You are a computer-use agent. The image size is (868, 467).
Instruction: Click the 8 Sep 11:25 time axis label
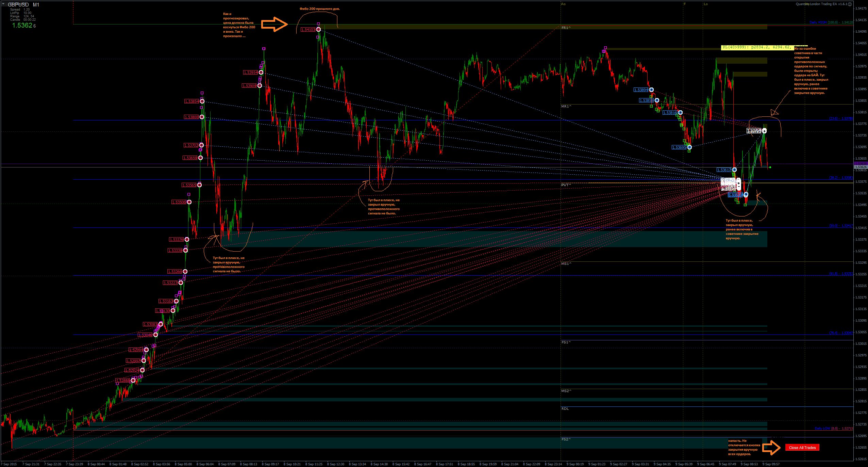(x=314, y=464)
